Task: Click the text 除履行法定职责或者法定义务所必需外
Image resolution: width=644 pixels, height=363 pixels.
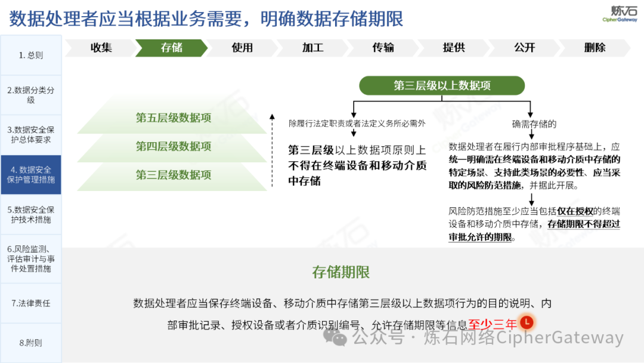Action: [x=357, y=124]
